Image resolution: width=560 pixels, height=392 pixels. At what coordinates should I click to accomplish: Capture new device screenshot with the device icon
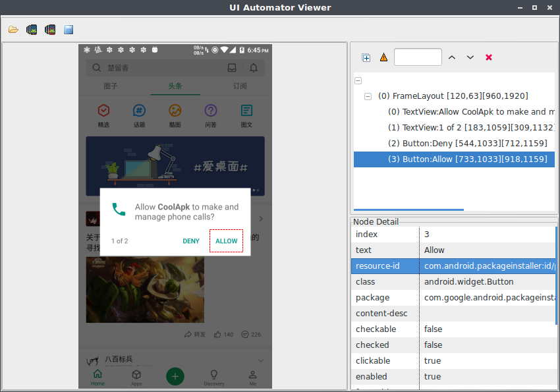tap(31, 29)
